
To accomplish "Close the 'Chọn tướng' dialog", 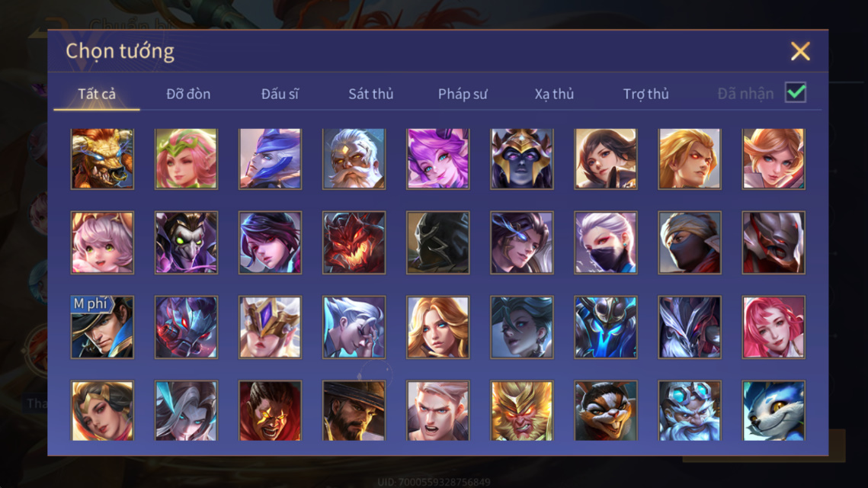I will (x=800, y=51).
